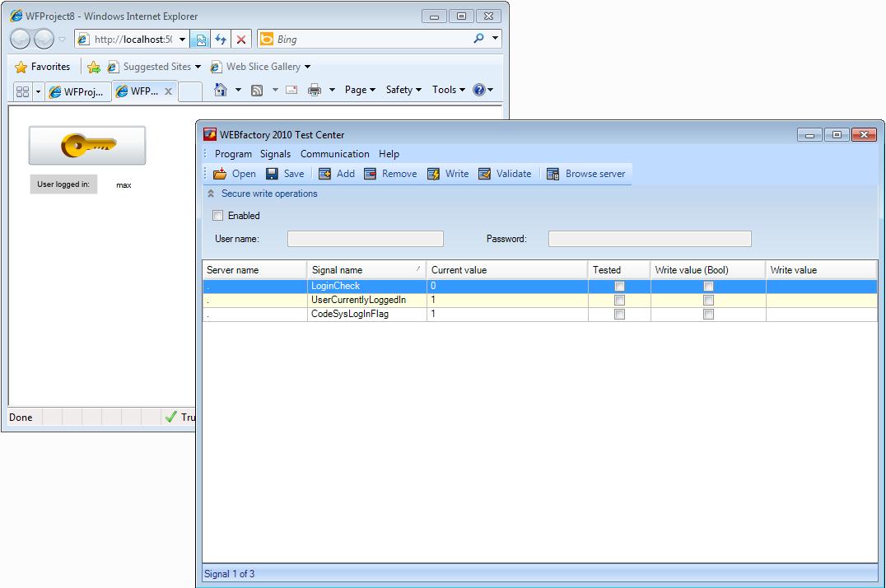Click the Open toolbar icon
Image resolution: width=886 pixels, height=588 pixels.
220,174
